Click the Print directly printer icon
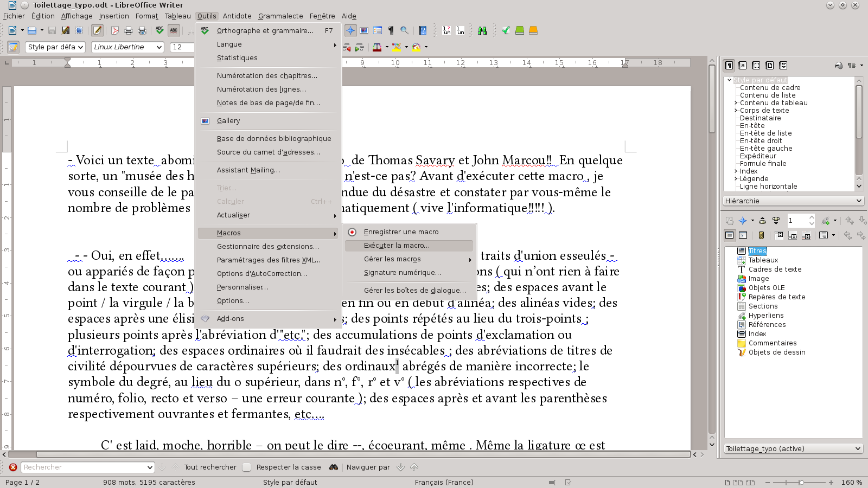The height and width of the screenshot is (488, 868). click(x=129, y=31)
